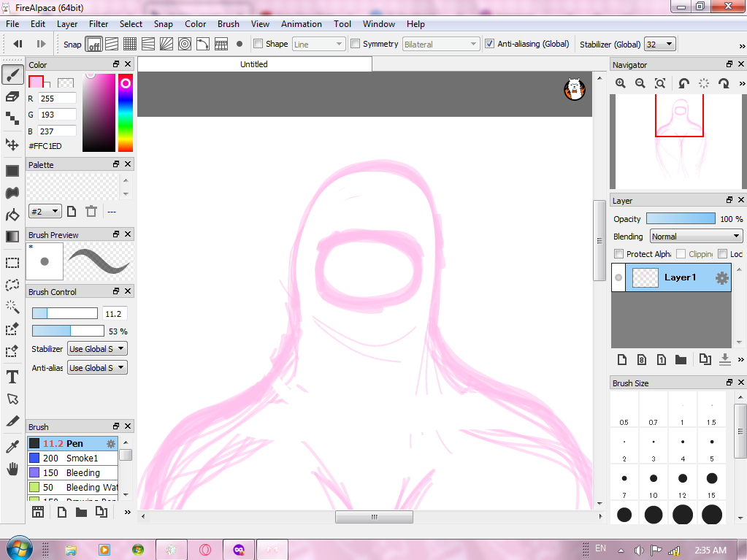Open the Shape type Line dropdown

pos(318,45)
